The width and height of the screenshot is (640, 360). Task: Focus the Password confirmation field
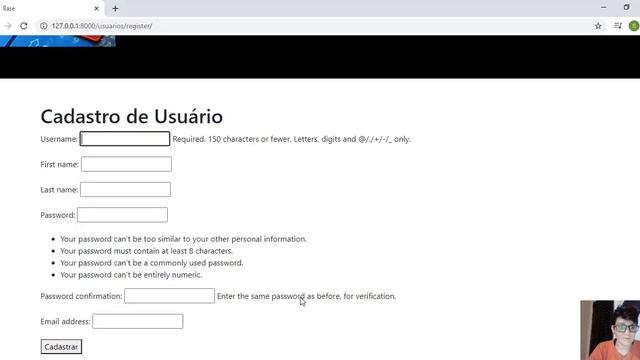(x=169, y=296)
